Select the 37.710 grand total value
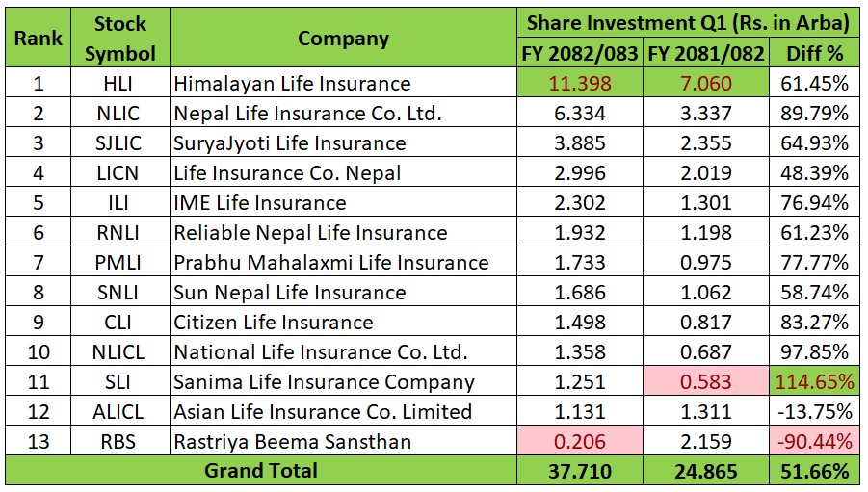The width and height of the screenshot is (868, 492). [x=579, y=471]
